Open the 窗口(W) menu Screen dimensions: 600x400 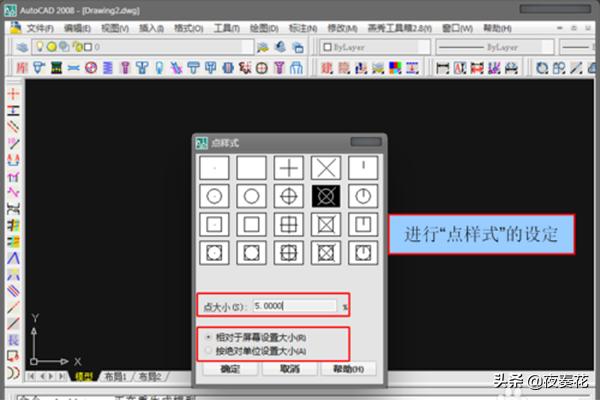click(x=457, y=28)
